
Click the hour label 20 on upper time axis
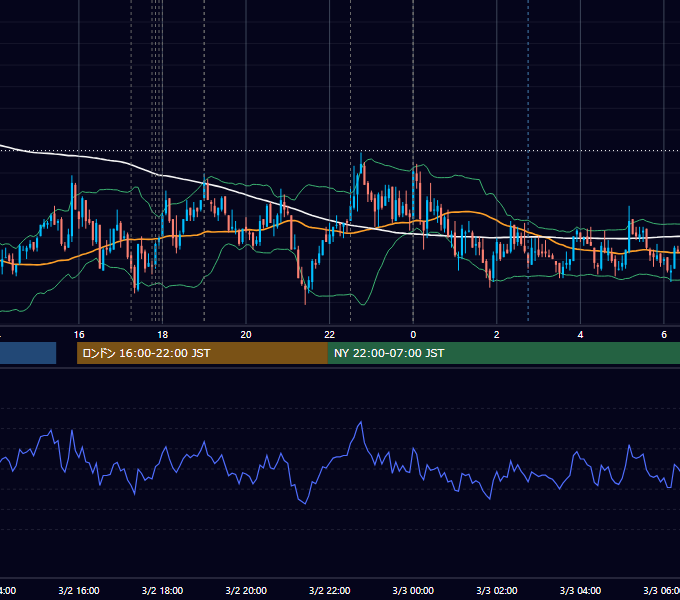coord(246,335)
